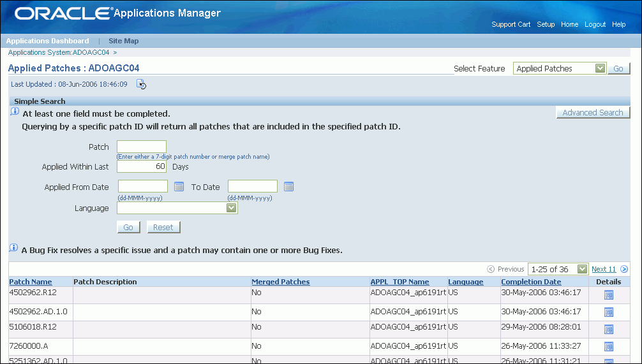
Task: Open Support Cart from header
Action: point(511,24)
